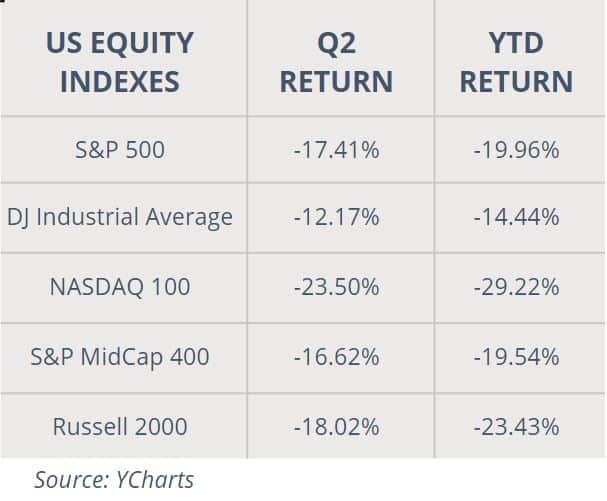Image resolution: width=607 pixels, height=501 pixels.
Task: Click the Russell 2000 YTD value -23.43%
Action: pyautogui.click(x=516, y=427)
